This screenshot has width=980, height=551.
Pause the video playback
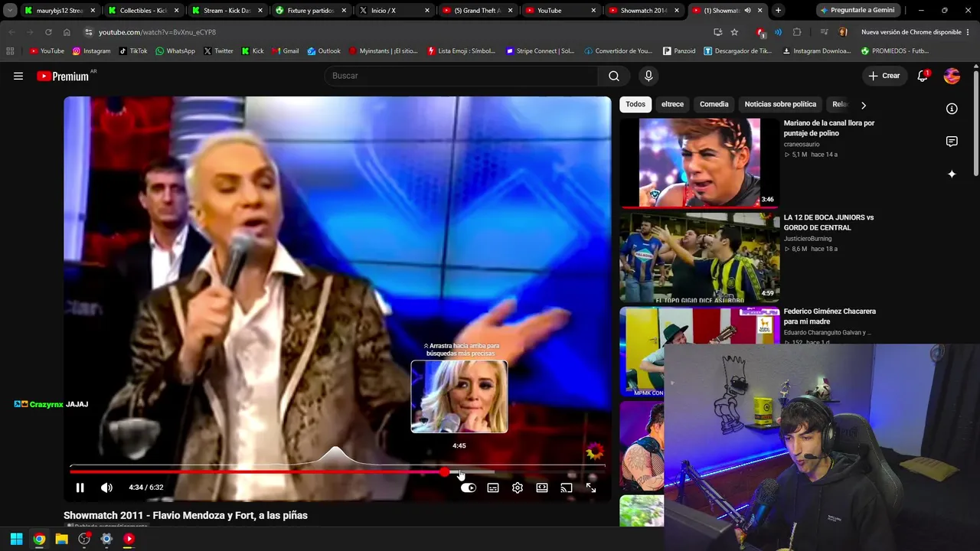click(x=80, y=487)
